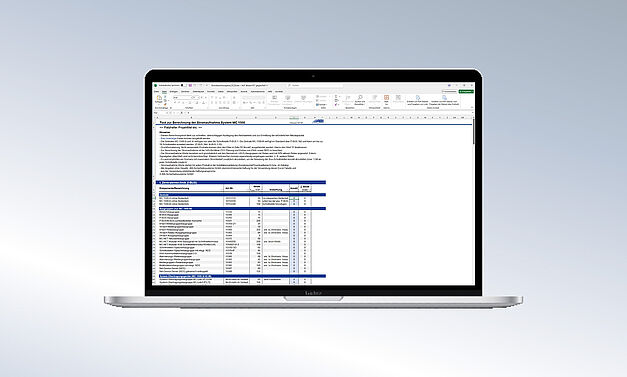Screen dimensions: 627x377
Task: Select the format painter brush icon
Action: [165, 104]
